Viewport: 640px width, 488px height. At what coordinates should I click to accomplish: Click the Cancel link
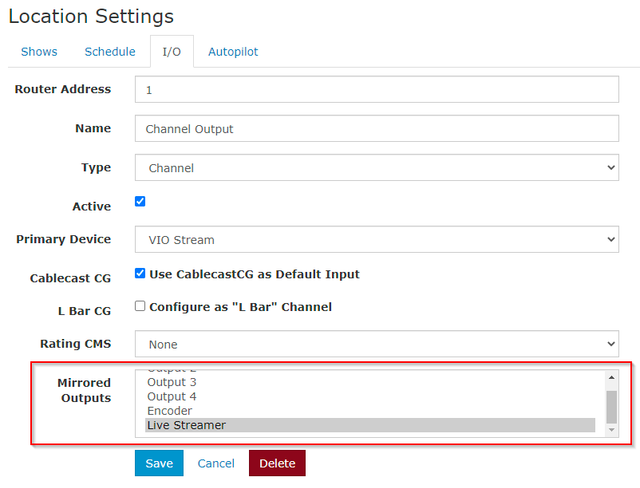(x=216, y=464)
